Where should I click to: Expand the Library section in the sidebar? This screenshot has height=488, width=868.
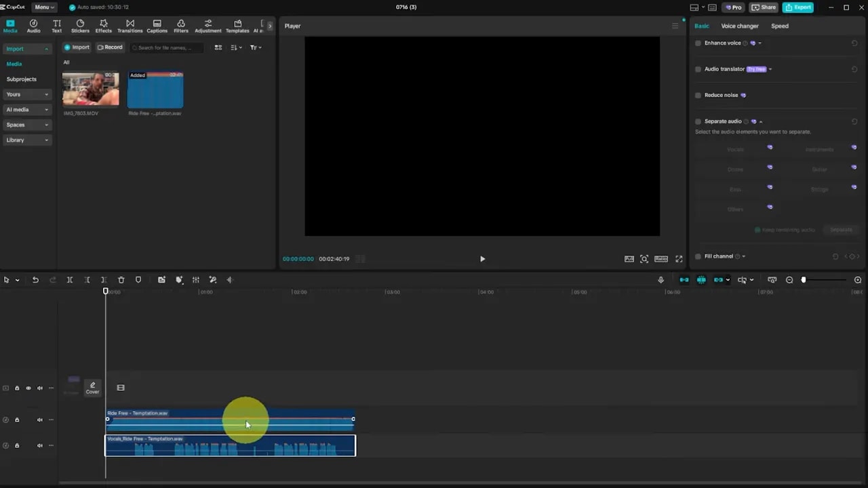coord(26,140)
